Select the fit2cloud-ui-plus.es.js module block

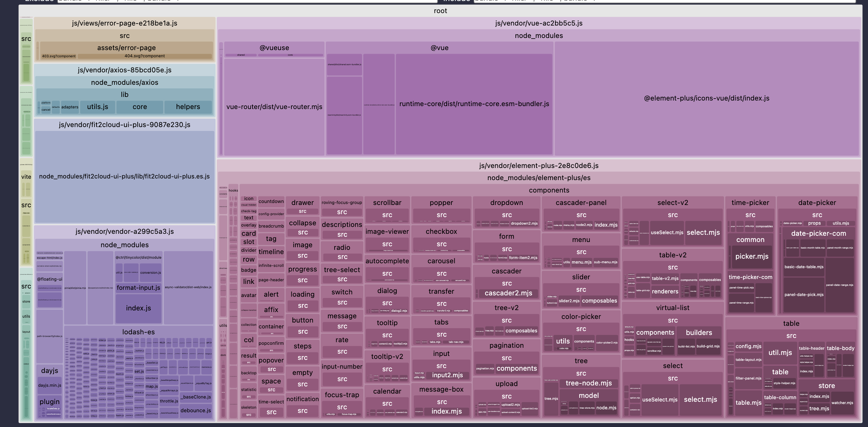[124, 176]
